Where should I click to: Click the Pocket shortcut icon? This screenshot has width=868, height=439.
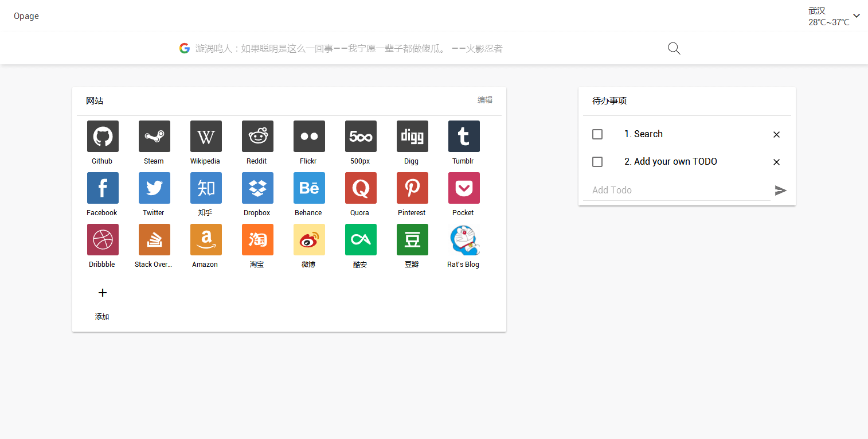(464, 188)
